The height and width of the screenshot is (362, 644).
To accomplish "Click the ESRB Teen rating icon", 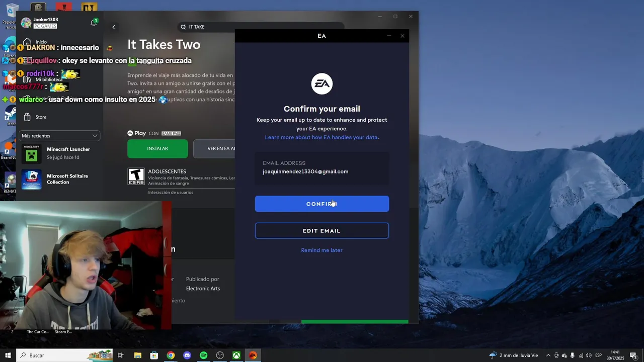I will point(136,176).
